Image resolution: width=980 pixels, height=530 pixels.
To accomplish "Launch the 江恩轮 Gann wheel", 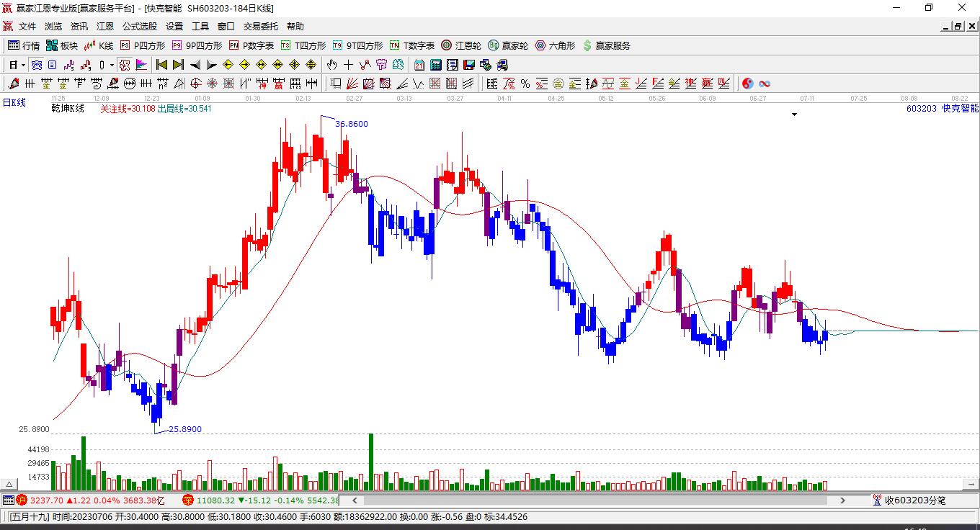I will (461, 45).
